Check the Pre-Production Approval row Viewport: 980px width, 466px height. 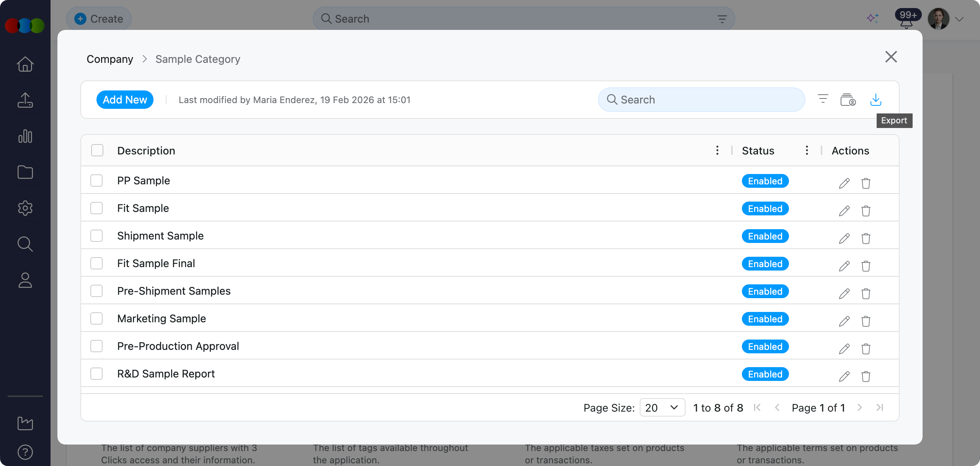point(96,346)
